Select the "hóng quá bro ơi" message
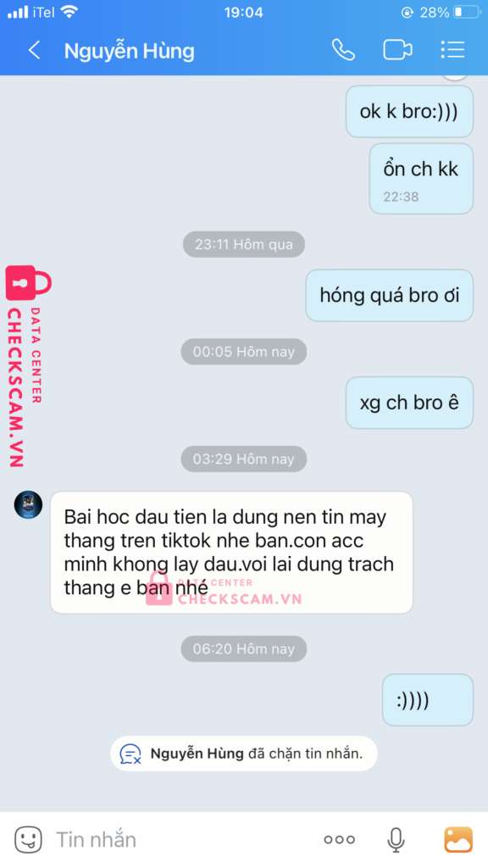Image resolution: width=488 pixels, height=868 pixels. pos(390,295)
